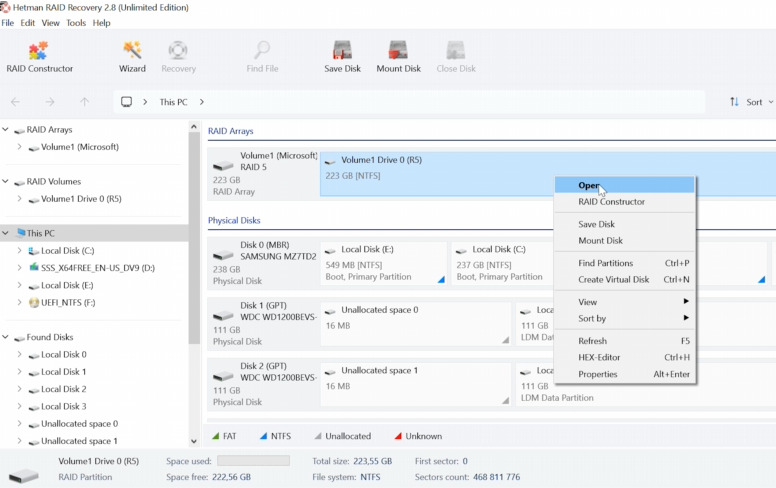Select Unallocated space 1 partition tile

pyautogui.click(x=416, y=384)
